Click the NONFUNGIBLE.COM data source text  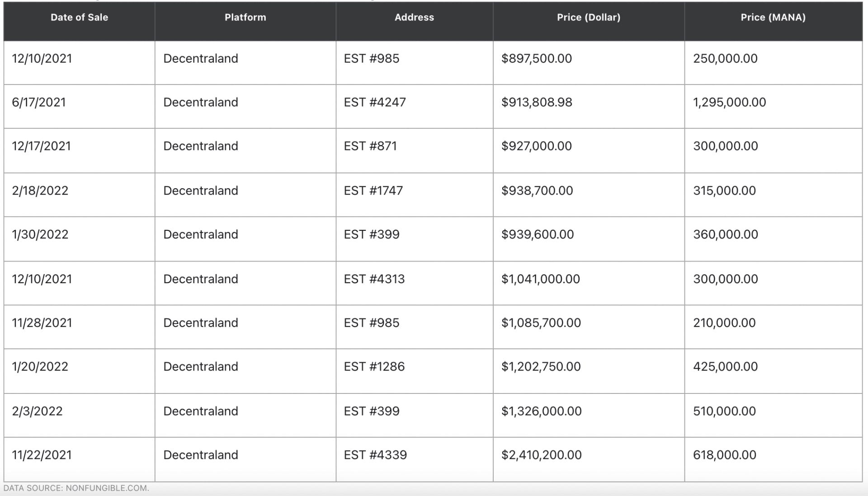click(x=107, y=488)
